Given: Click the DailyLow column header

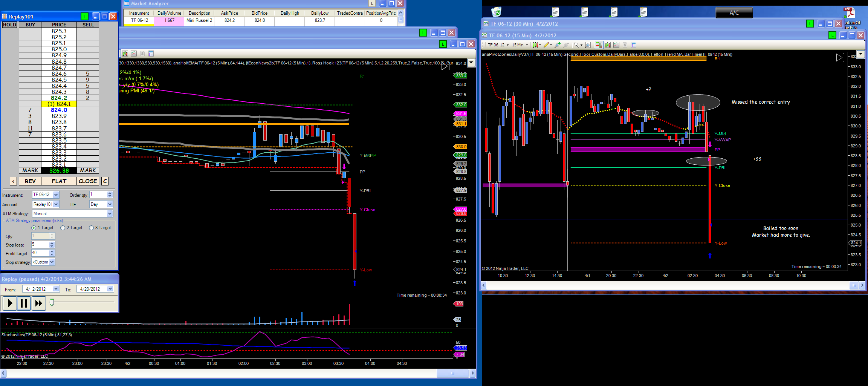Looking at the screenshot, I should pyautogui.click(x=320, y=13).
